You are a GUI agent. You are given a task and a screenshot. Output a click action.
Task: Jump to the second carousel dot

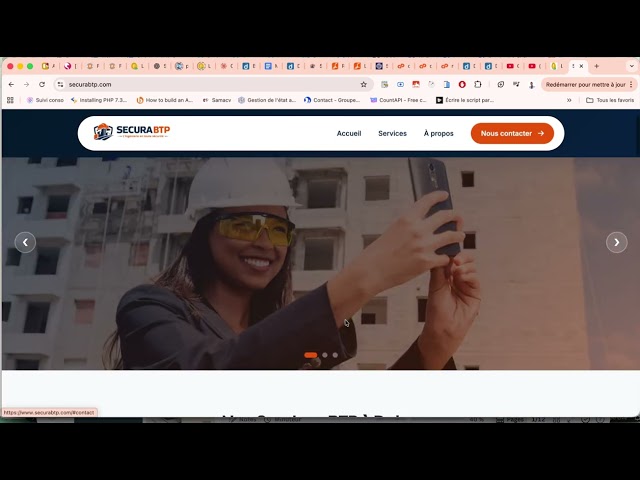[325, 355]
